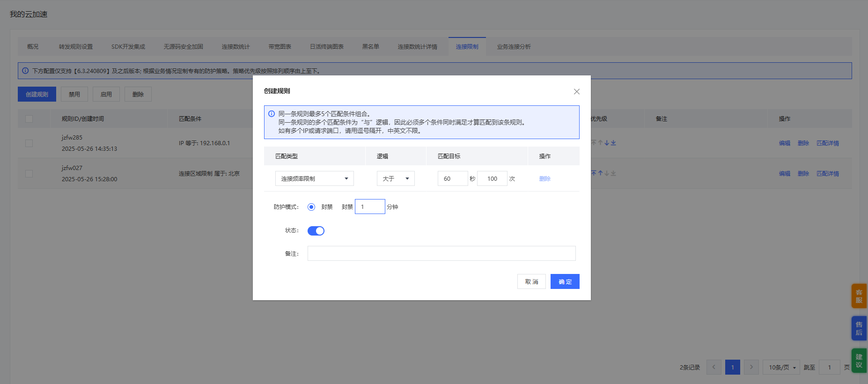Open 匹配详情 for rule jzfw027
The width and height of the screenshot is (868, 384).
click(828, 174)
